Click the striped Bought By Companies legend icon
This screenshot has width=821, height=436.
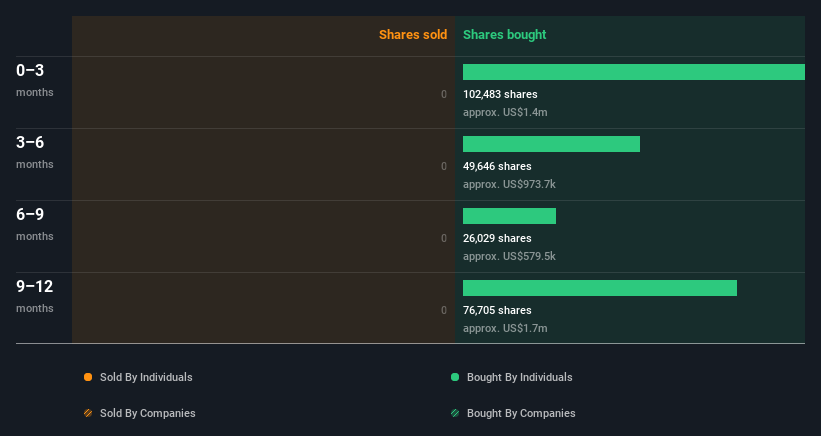(455, 413)
